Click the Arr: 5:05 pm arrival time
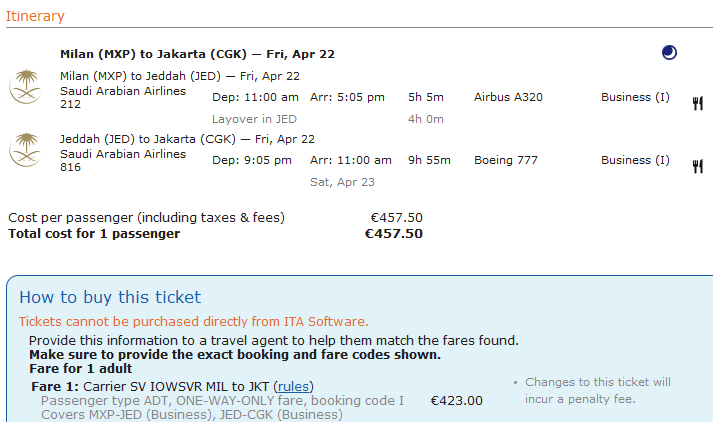The width and height of the screenshot is (713, 422). click(x=347, y=97)
